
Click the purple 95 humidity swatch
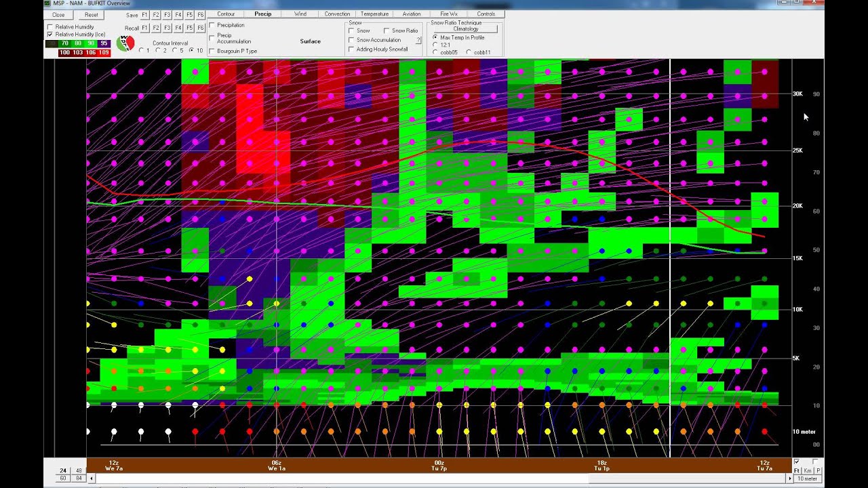tap(104, 43)
